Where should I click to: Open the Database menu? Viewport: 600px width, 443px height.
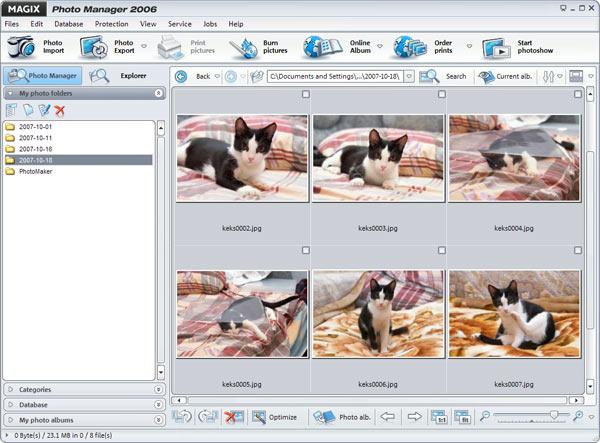point(68,24)
